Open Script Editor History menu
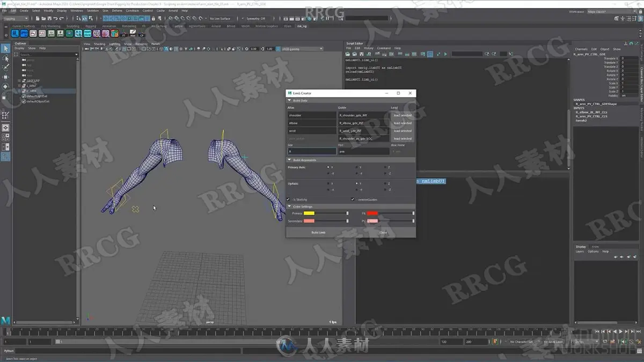The height and width of the screenshot is (362, 644). 369,48
